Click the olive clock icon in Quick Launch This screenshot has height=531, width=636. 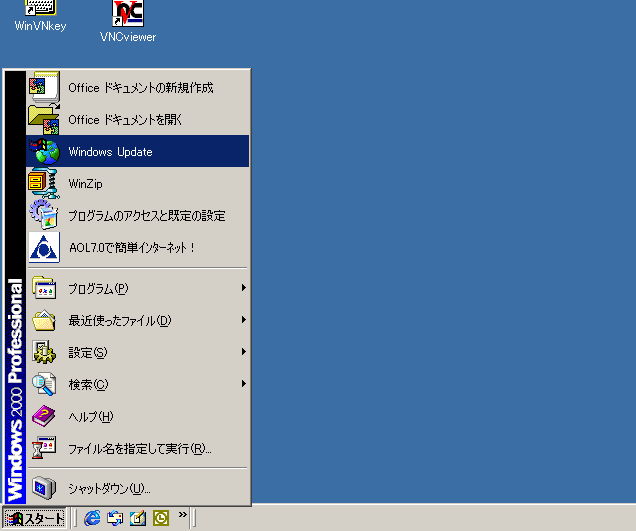tap(161, 518)
